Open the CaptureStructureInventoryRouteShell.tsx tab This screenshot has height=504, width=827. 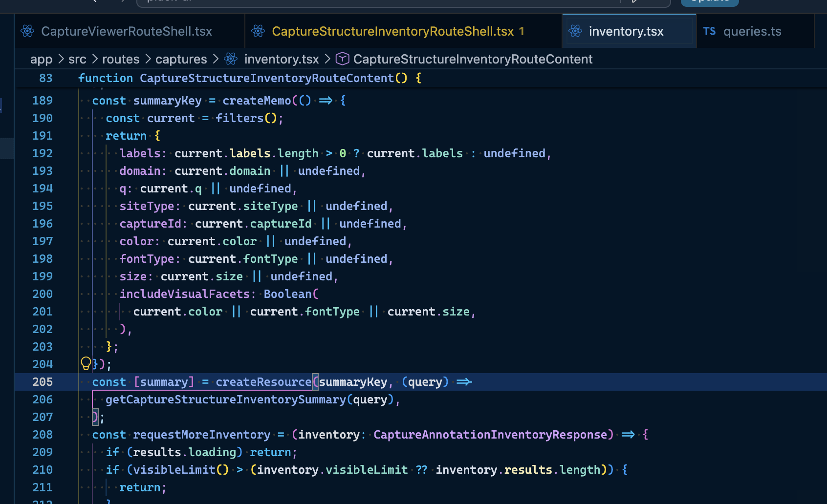(x=404, y=31)
